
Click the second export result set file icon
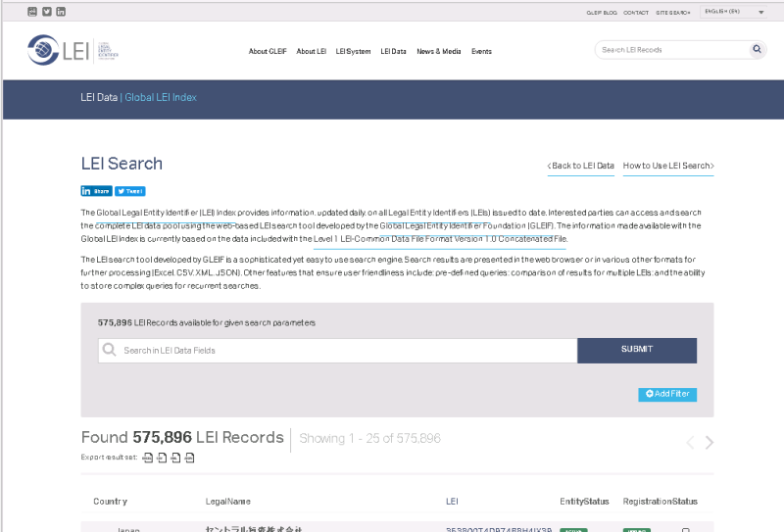(x=162, y=458)
